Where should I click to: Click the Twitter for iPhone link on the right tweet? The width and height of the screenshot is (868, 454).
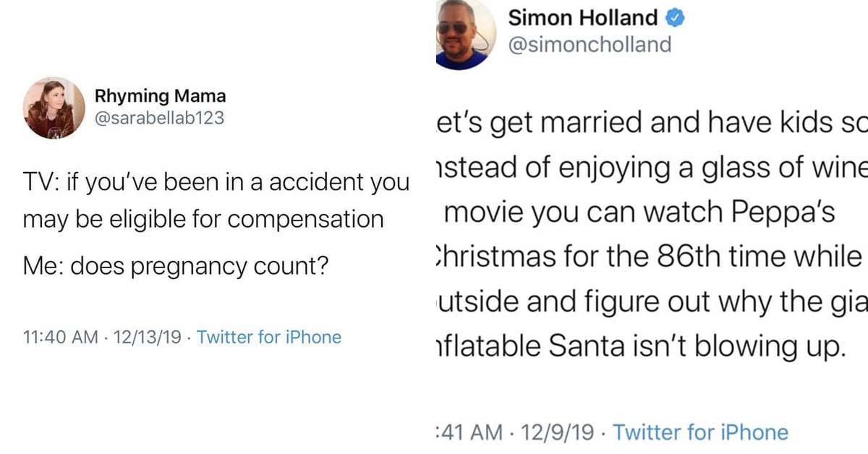click(x=701, y=432)
